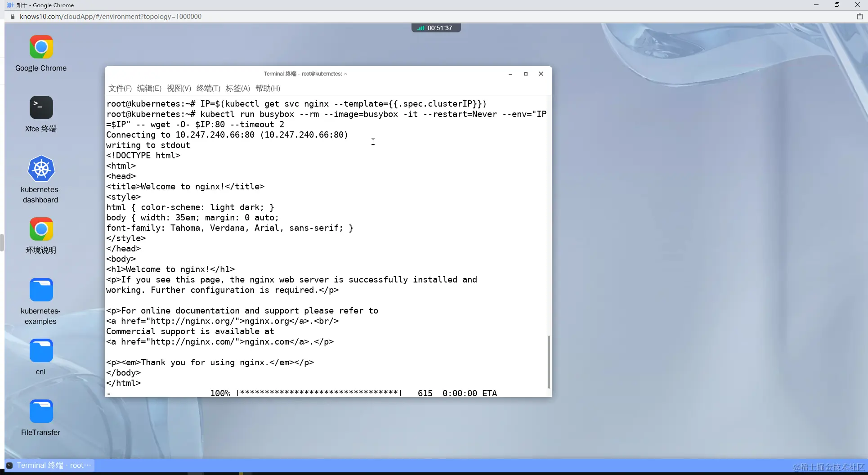Open the kubernetes-examples folder
Image resolution: width=868 pixels, height=475 pixels.
click(x=41, y=290)
